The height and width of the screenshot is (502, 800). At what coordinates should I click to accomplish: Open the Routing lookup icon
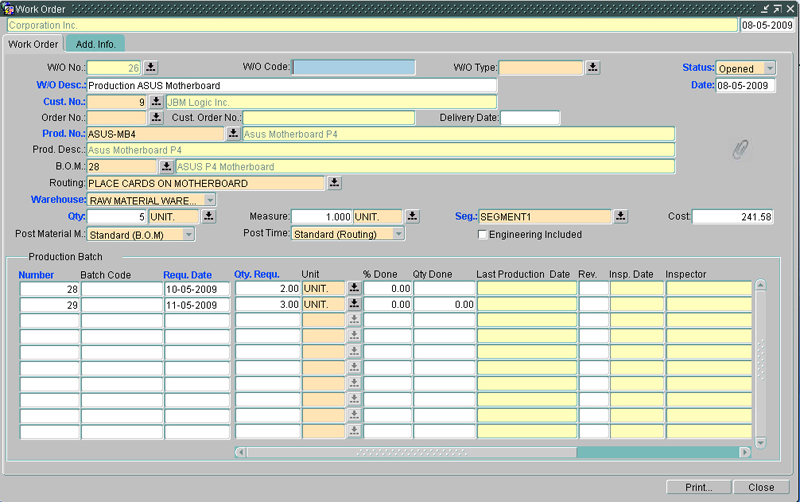tap(334, 184)
